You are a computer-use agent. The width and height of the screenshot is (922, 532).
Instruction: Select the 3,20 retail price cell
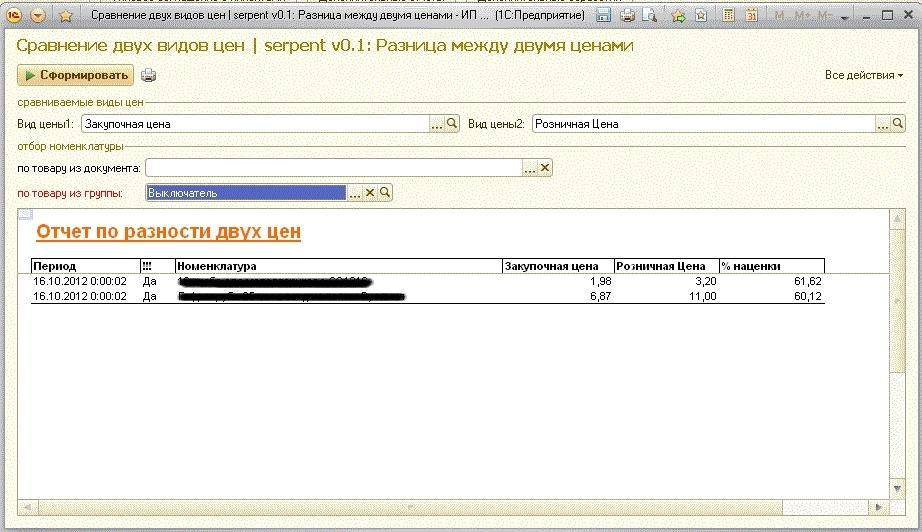667,282
